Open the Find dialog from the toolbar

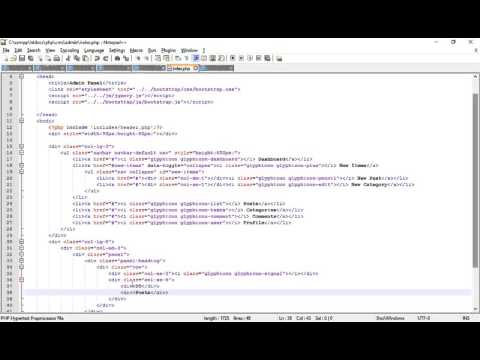point(117,58)
